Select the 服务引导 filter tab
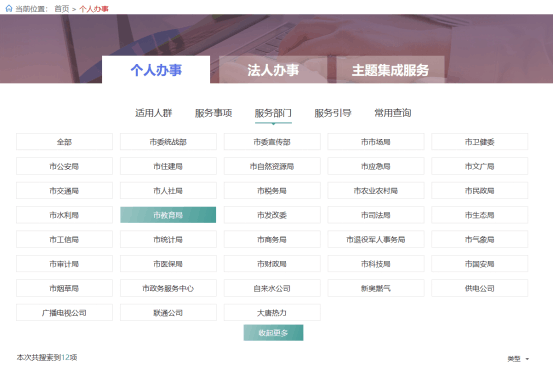 (333, 113)
